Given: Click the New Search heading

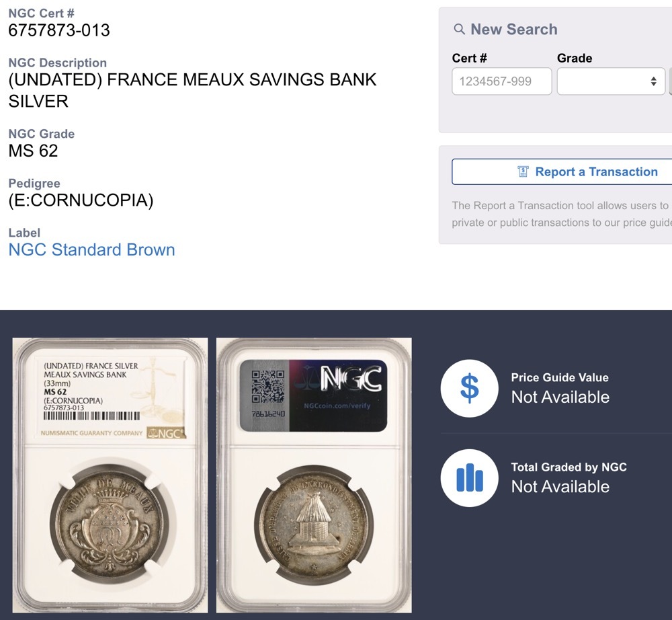Looking at the screenshot, I should 514,29.
